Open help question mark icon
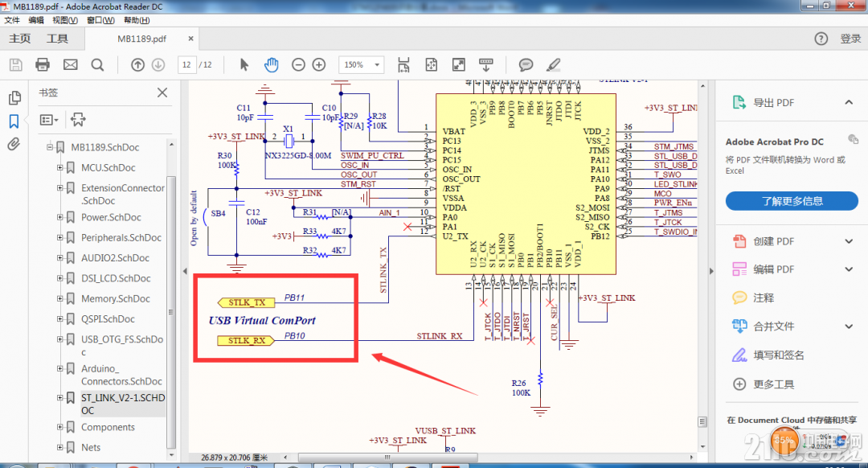This screenshot has height=468, width=868. pos(821,39)
